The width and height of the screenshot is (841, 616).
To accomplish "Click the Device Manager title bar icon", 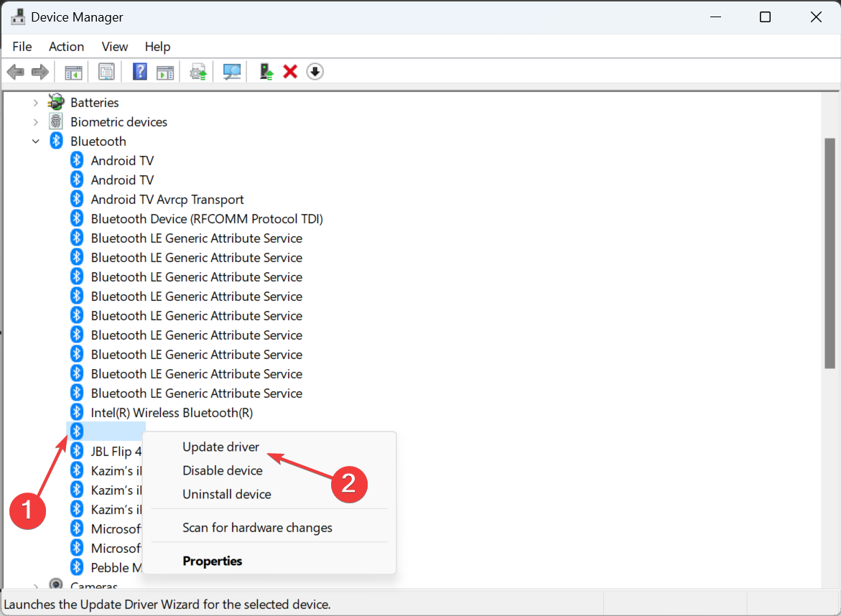I will point(18,17).
